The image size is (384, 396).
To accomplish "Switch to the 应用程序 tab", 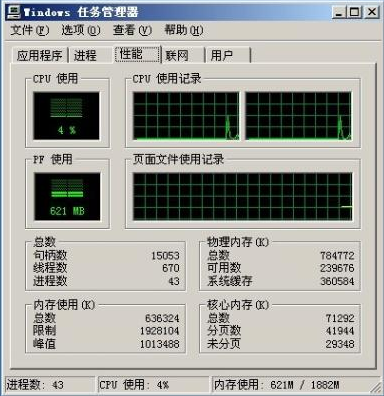I will [40, 55].
